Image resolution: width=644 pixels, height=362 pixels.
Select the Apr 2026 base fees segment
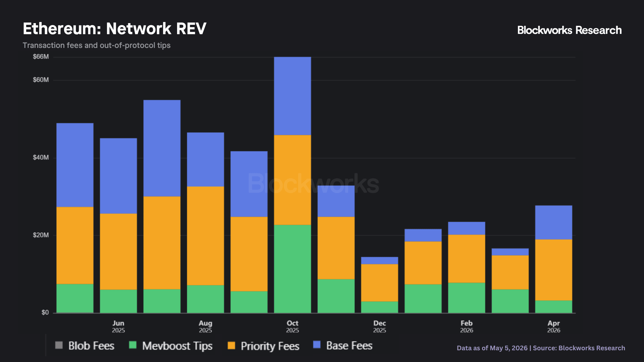tap(553, 223)
